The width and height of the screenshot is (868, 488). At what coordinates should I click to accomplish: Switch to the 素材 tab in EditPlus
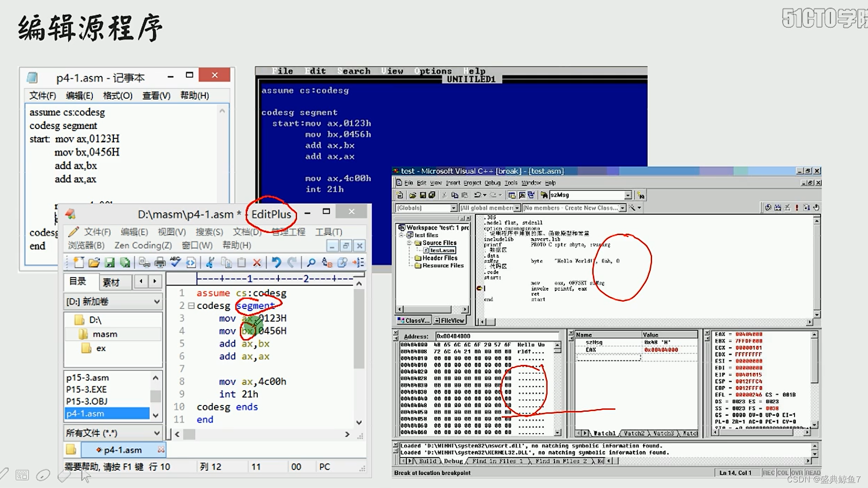(x=111, y=282)
